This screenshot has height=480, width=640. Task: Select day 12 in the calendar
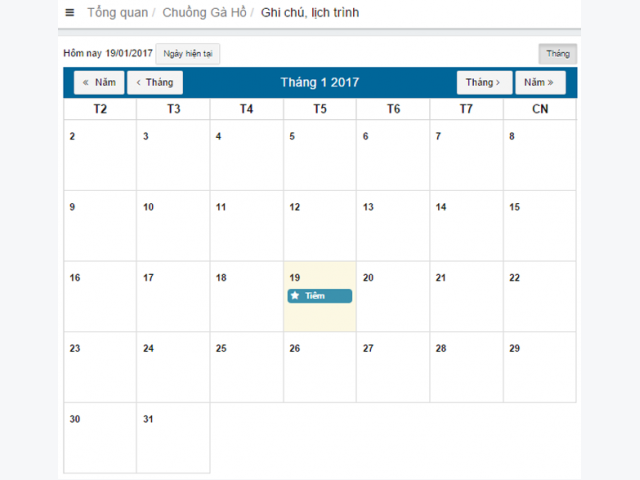pyautogui.click(x=320, y=226)
